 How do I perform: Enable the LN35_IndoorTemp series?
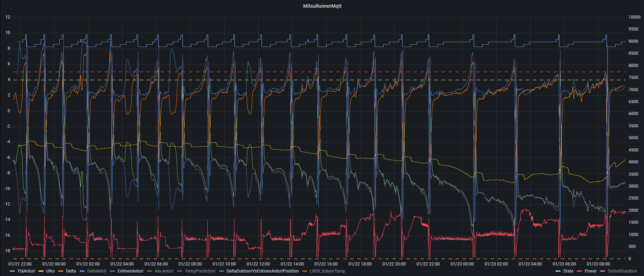327,271
